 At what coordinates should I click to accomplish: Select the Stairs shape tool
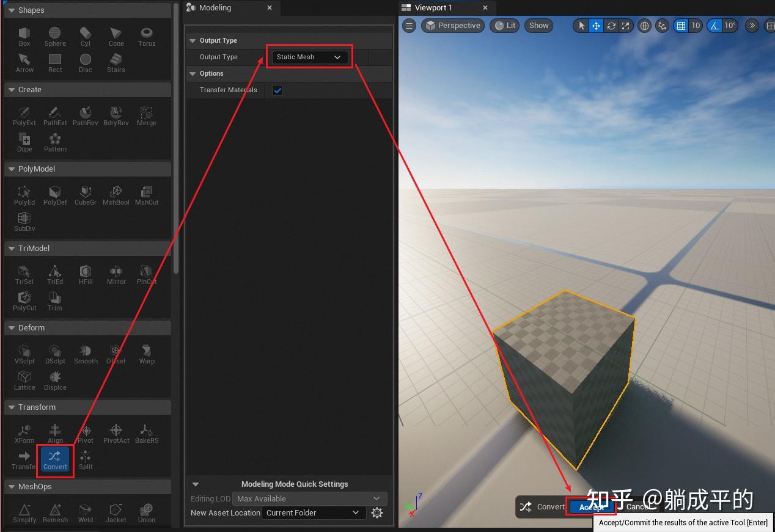pyautogui.click(x=116, y=61)
